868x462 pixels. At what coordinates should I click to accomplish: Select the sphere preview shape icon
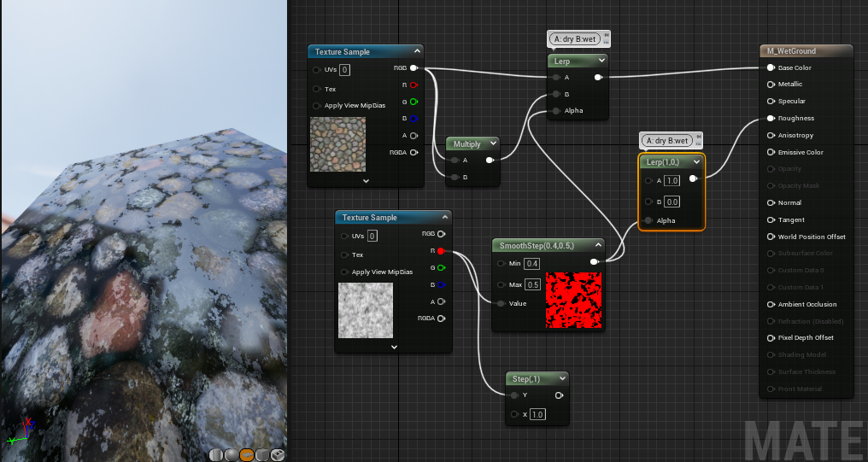(x=231, y=455)
